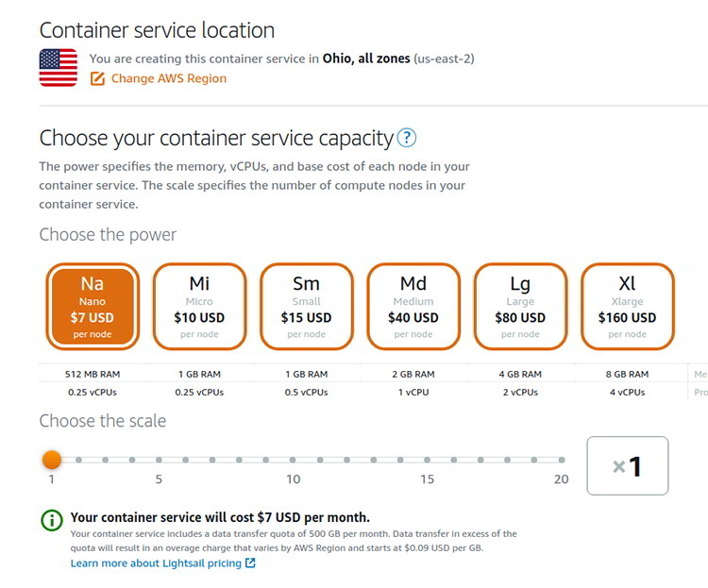Click the external link icon after Lightsail pricing
This screenshot has height=588, width=708.
250,563
